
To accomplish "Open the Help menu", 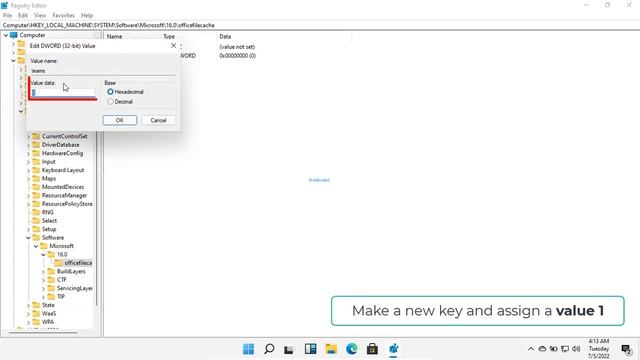I will click(x=87, y=15).
